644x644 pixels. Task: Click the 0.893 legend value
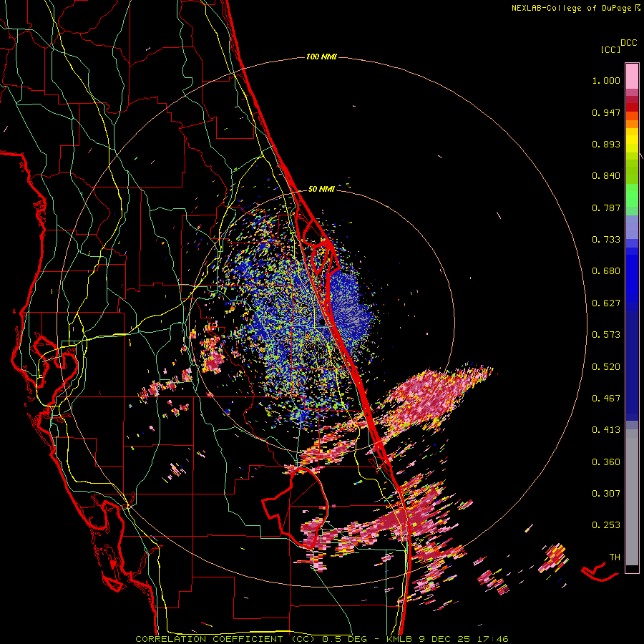[606, 144]
